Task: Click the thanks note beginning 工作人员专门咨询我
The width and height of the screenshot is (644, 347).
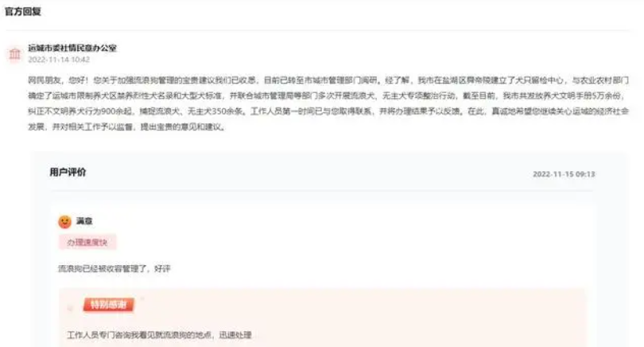Action: pyautogui.click(x=159, y=335)
